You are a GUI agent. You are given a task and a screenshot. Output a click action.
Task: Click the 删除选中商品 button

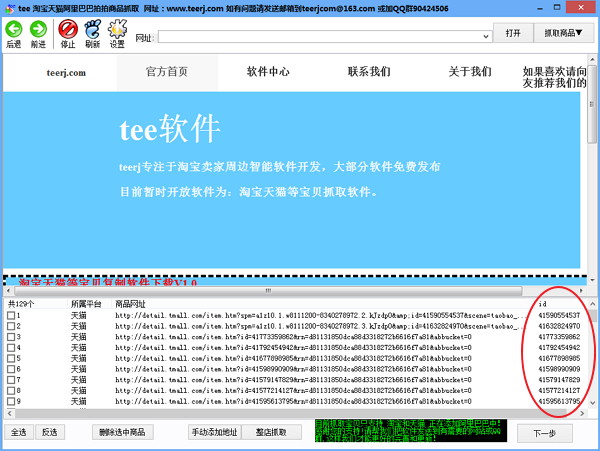click(122, 432)
